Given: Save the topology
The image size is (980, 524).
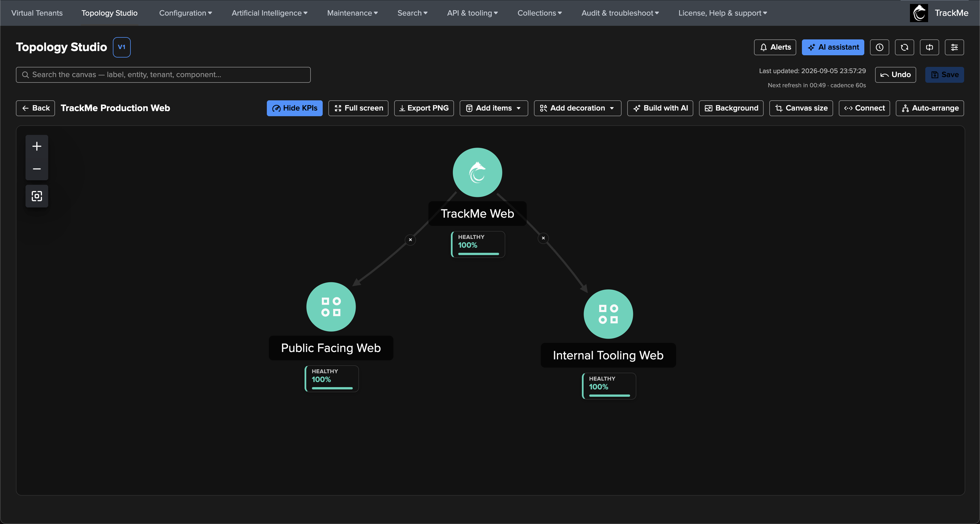Looking at the screenshot, I should (944, 75).
